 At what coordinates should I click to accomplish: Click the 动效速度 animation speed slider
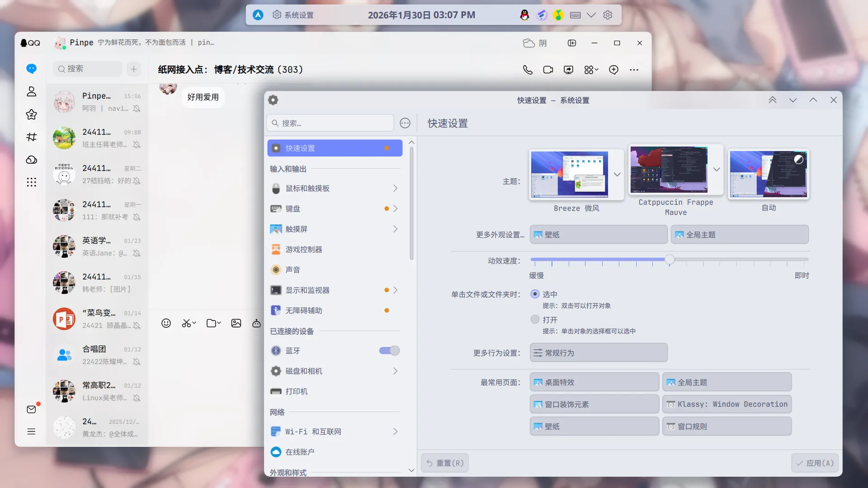click(670, 260)
